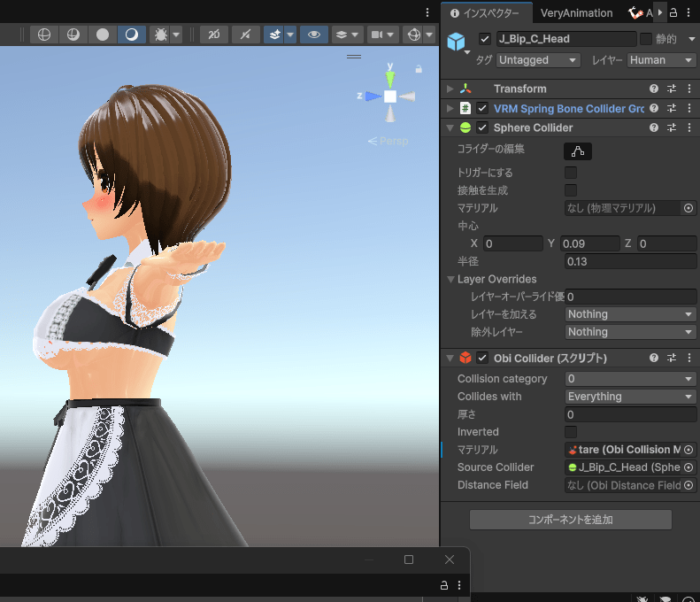Toggle the inspector lock icon

point(673,13)
